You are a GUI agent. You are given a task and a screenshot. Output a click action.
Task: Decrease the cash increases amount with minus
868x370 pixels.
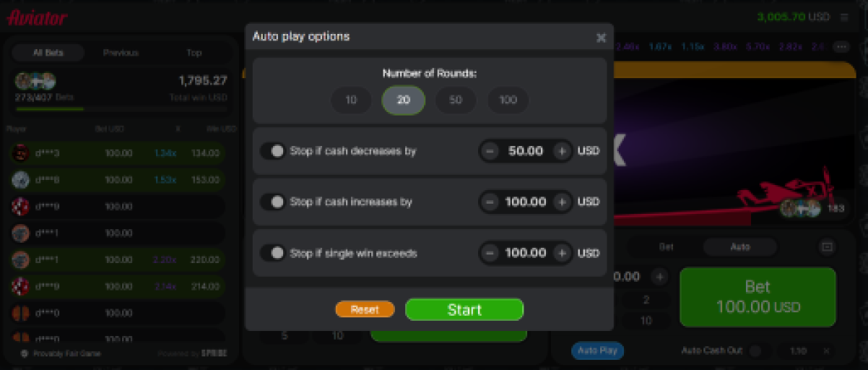[x=490, y=202]
